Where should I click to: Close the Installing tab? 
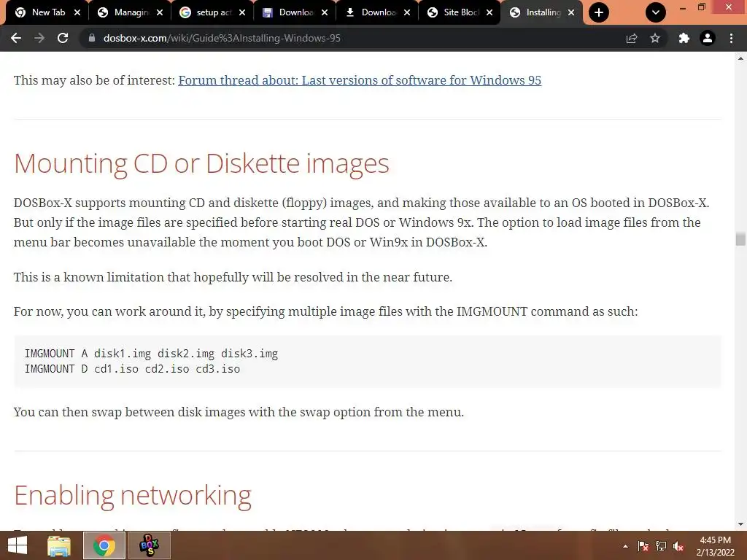tap(571, 12)
